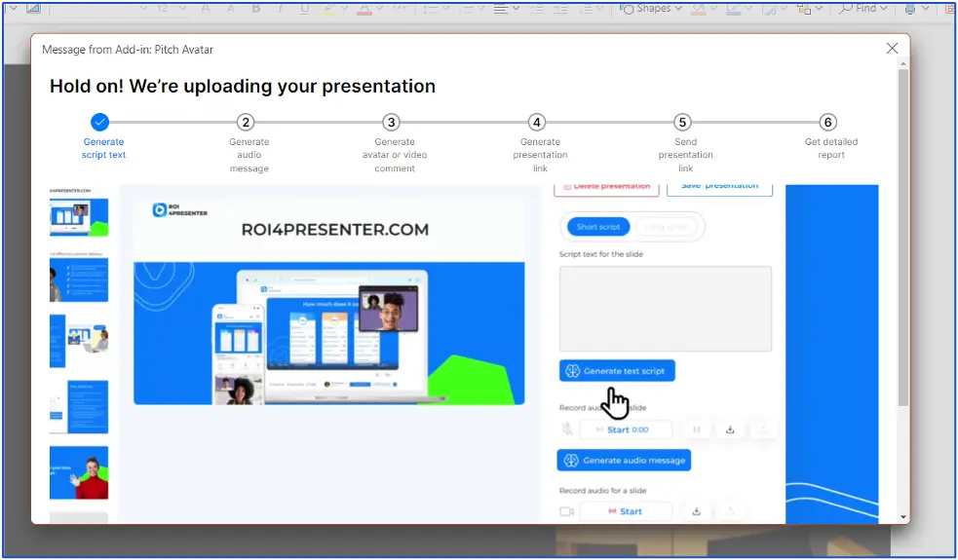Screen dimensions: 958x560
Task: Go to step 3 Generate avatar or video comment
Action: coord(391,122)
